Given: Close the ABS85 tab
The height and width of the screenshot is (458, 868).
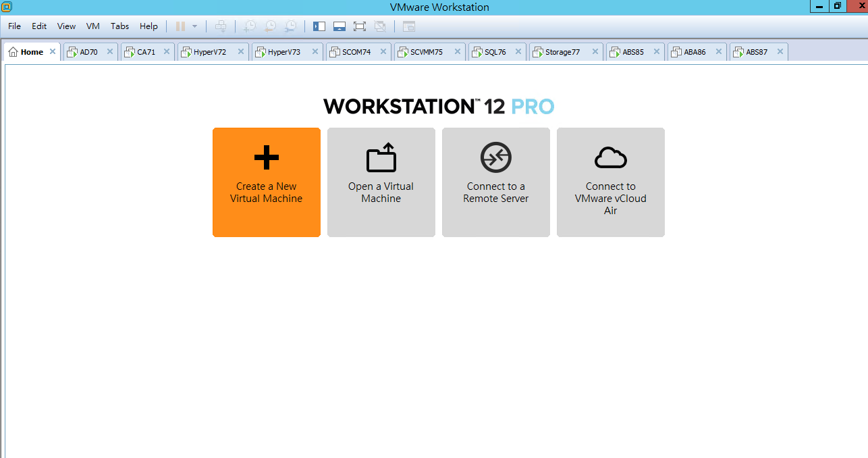Looking at the screenshot, I should click(x=657, y=51).
